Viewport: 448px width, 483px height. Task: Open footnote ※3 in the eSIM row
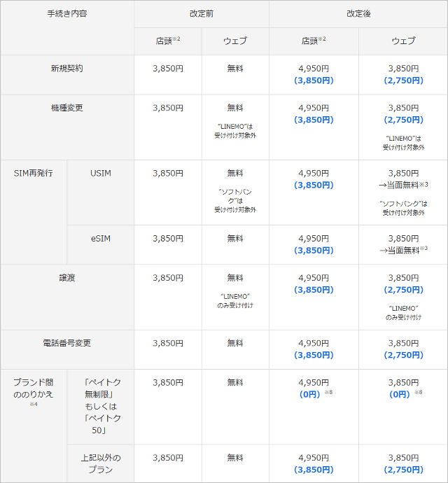click(424, 248)
